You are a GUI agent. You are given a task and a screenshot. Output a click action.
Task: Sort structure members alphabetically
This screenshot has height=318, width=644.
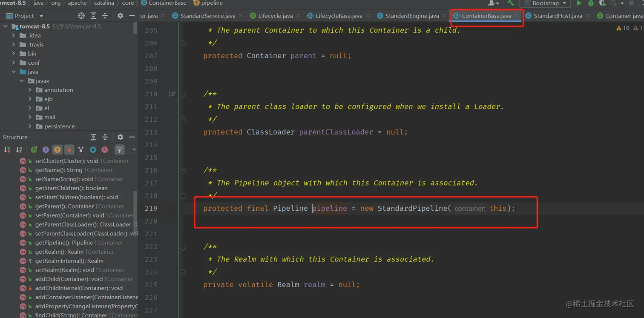pos(19,149)
